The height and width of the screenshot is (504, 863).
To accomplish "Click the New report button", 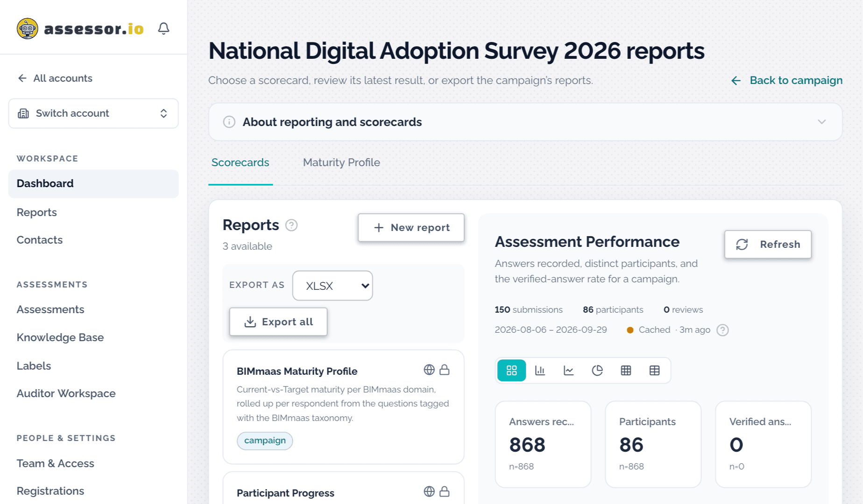I will pos(411,228).
